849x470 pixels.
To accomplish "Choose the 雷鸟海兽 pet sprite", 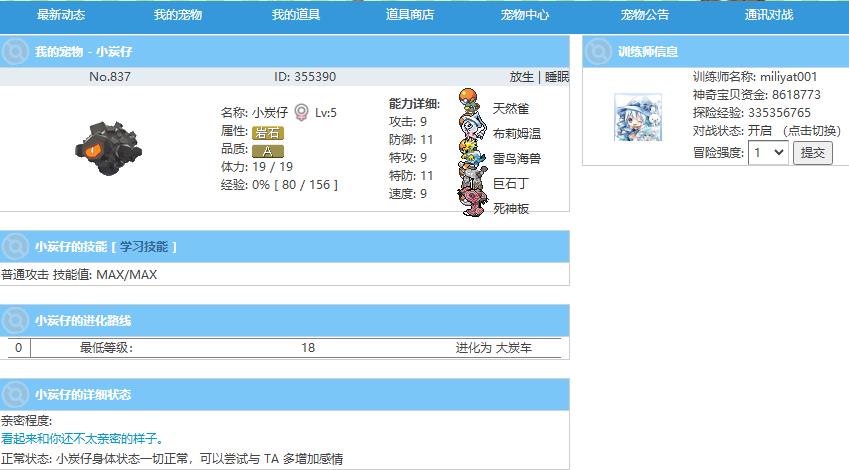I will coord(470,153).
